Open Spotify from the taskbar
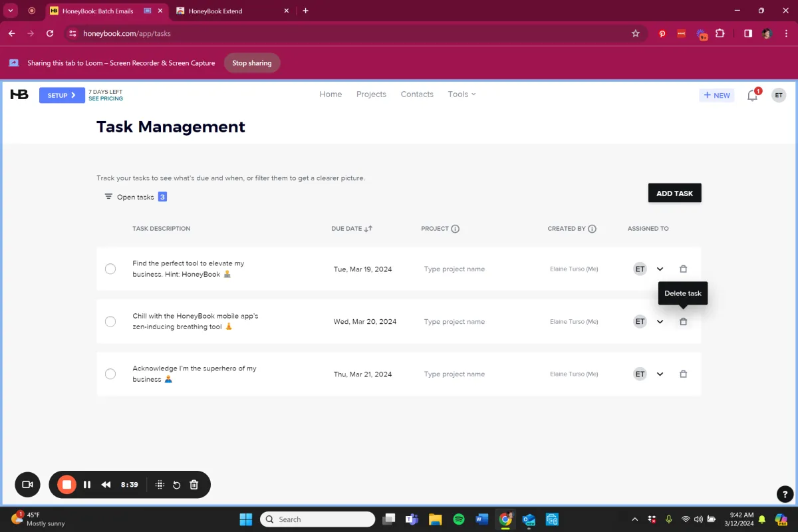The width and height of the screenshot is (798, 532). click(459, 519)
